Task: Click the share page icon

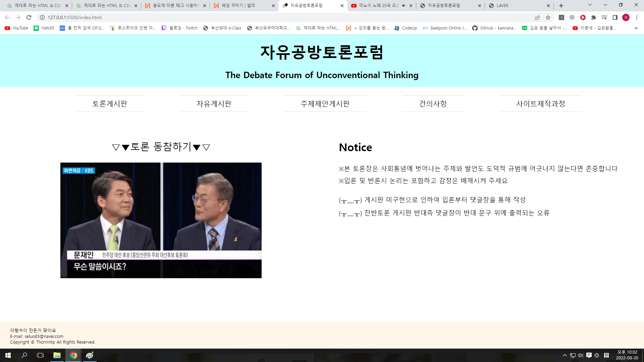Action: click(x=537, y=17)
